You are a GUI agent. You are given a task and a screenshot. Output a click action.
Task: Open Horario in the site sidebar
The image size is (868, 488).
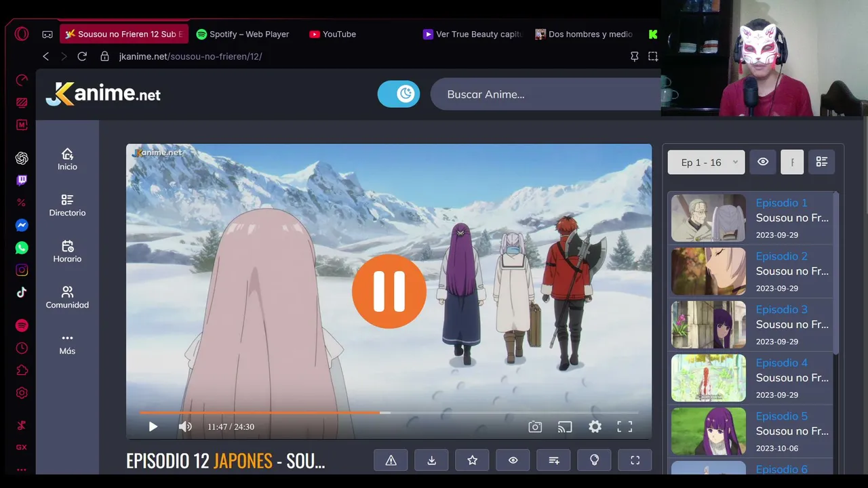tap(67, 252)
